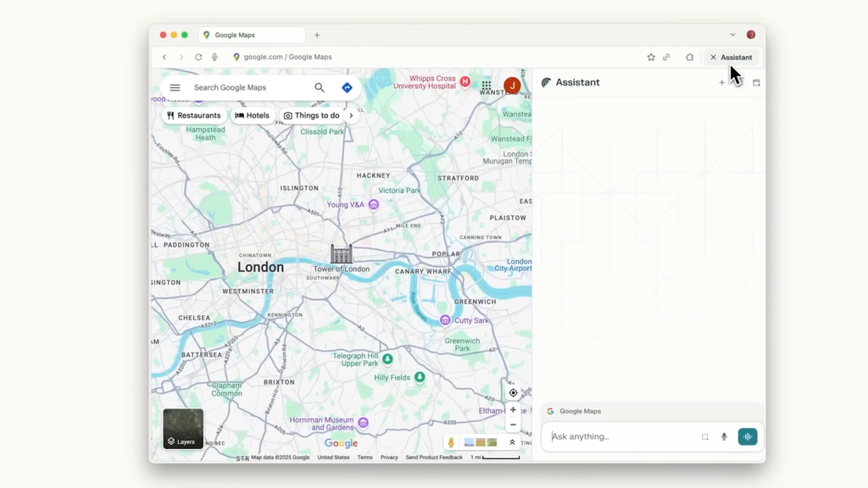Click the Google Maps context chip above the ask box
Viewport: 868px width, 488px height.
click(574, 411)
